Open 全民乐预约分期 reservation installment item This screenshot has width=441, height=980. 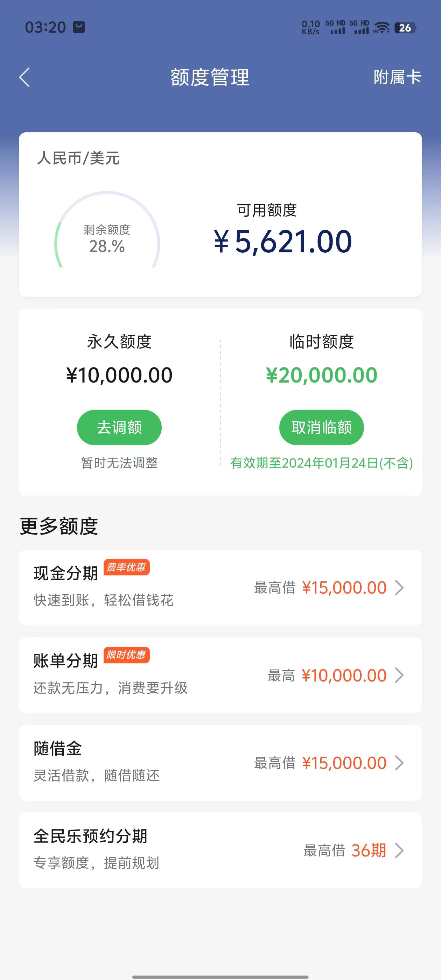coord(220,850)
